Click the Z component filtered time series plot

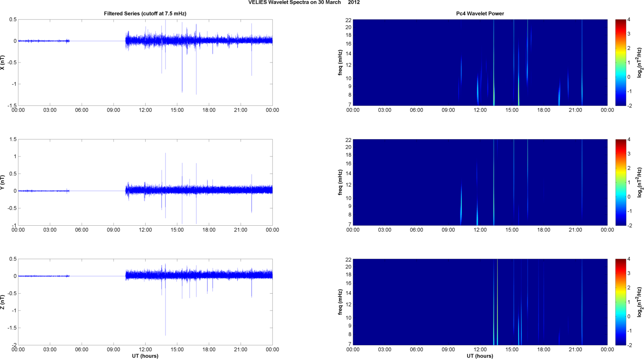pyautogui.click(x=145, y=302)
